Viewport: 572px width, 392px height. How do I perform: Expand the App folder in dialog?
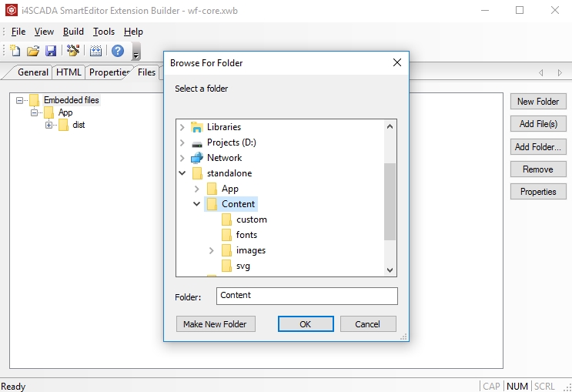[x=196, y=189]
